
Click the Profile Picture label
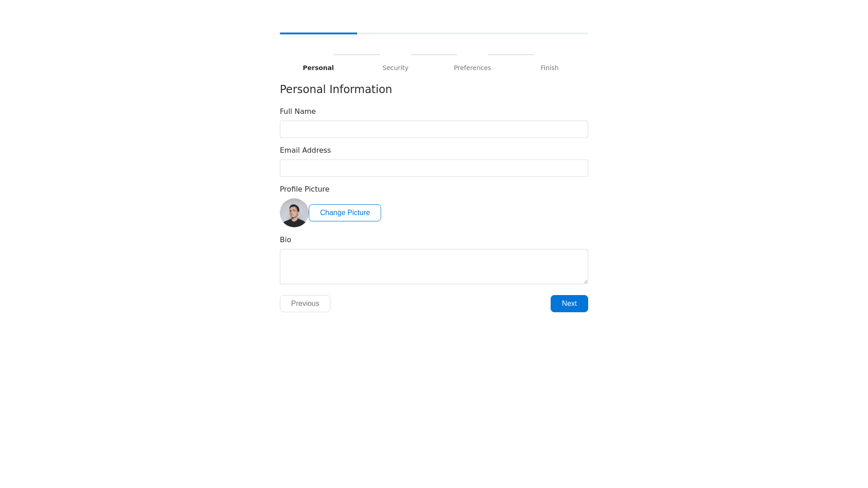(x=304, y=189)
